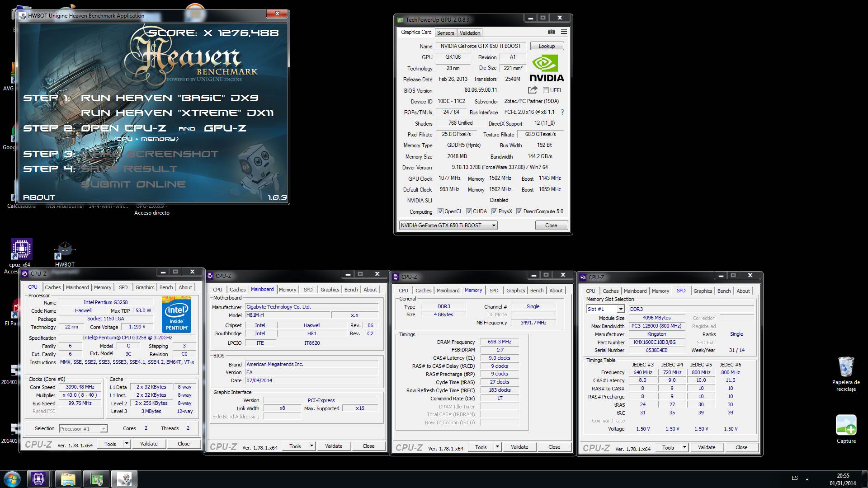Switch to the Sensors tab in GPU-Z
This screenshot has height=488, width=868.
pos(445,33)
